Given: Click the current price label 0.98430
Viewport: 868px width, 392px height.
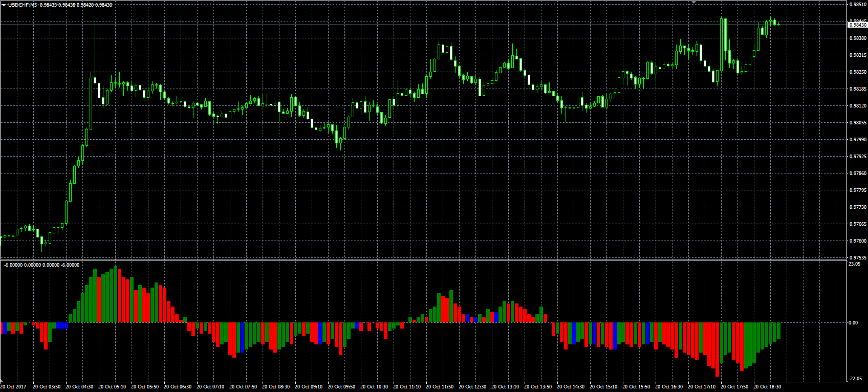Looking at the screenshot, I should pos(857,25).
